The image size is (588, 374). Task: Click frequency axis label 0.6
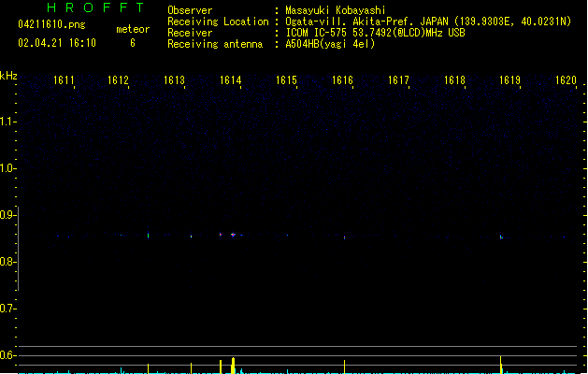pyautogui.click(x=7, y=355)
